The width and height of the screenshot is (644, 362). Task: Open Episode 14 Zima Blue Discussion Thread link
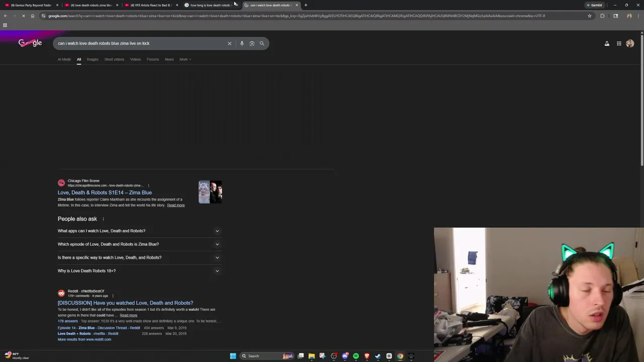click(99, 328)
